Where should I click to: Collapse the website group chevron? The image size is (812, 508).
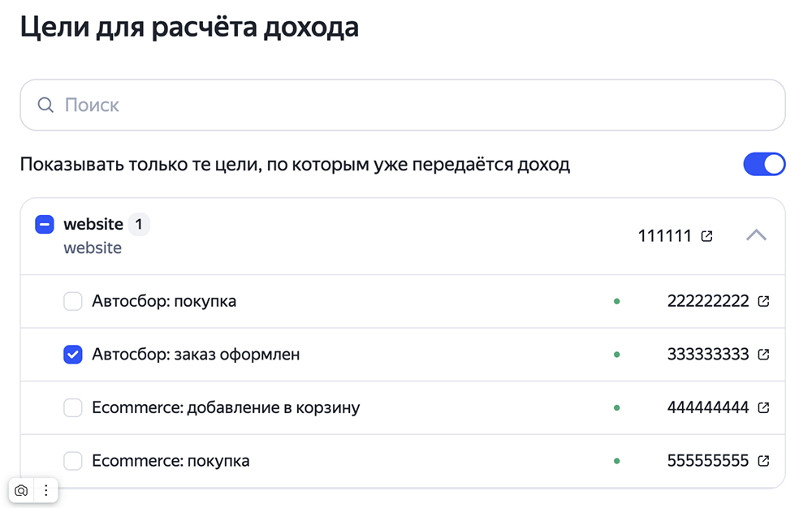pos(756,235)
